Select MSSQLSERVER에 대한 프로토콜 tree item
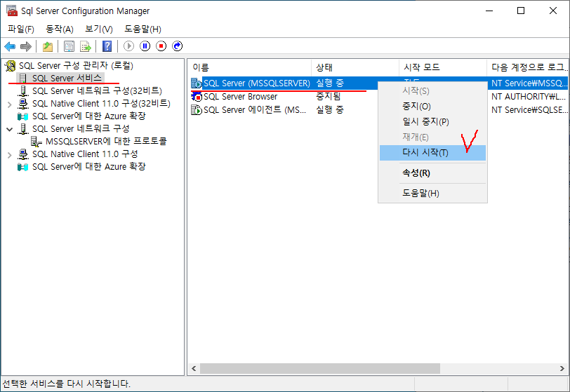The image size is (570, 392). pyautogui.click(x=106, y=142)
